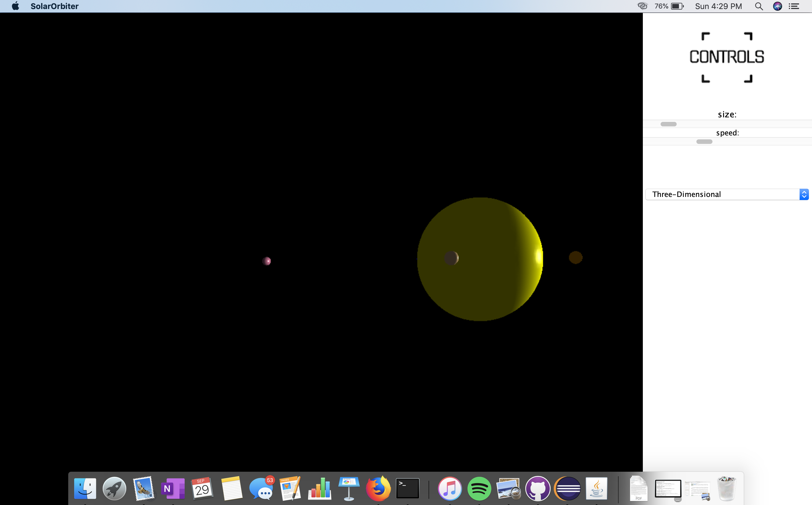This screenshot has width=812, height=505.
Task: Open GitHub Desktop in the dock
Action: 537,488
